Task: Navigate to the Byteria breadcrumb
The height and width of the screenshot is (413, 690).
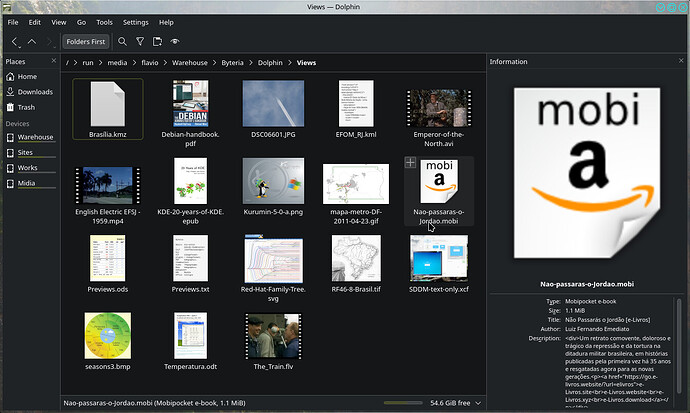Action: (232, 63)
